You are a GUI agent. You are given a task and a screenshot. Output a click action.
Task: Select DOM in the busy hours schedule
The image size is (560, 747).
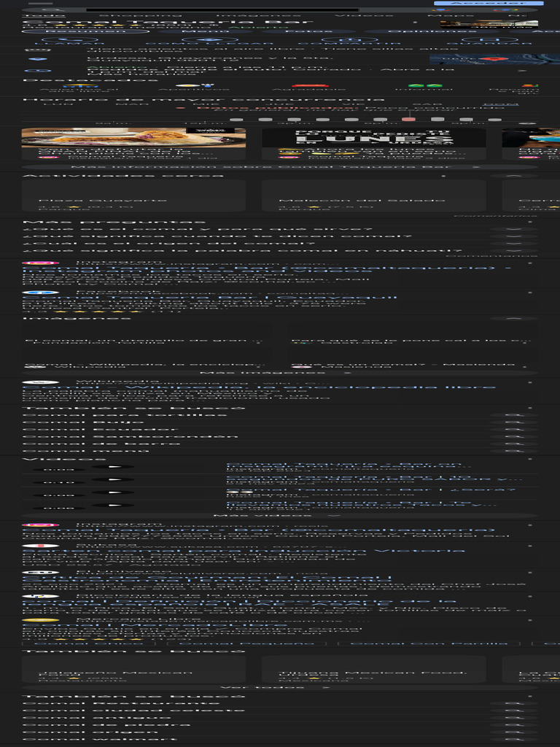point(499,104)
